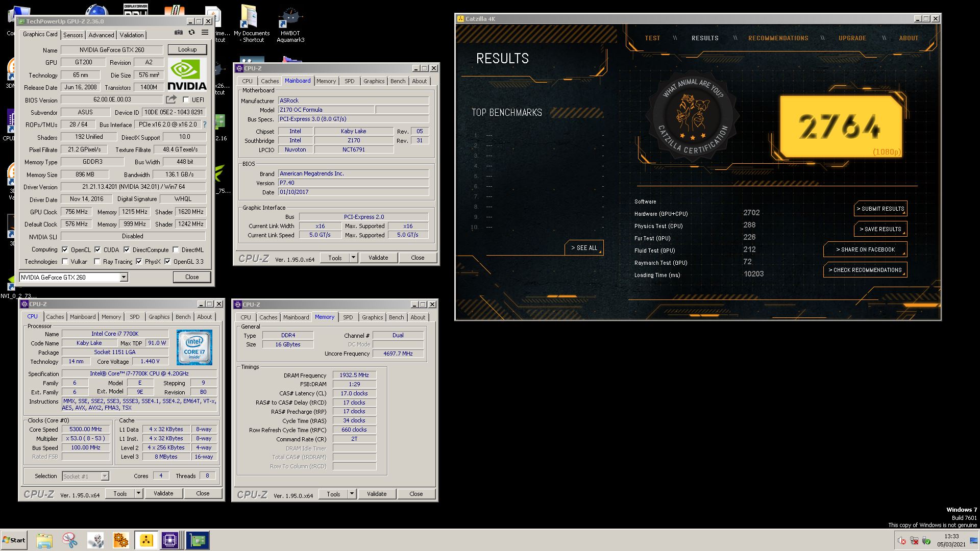Click Close button in GPU-Z window
This screenshot has width=980, height=551.
click(x=192, y=277)
